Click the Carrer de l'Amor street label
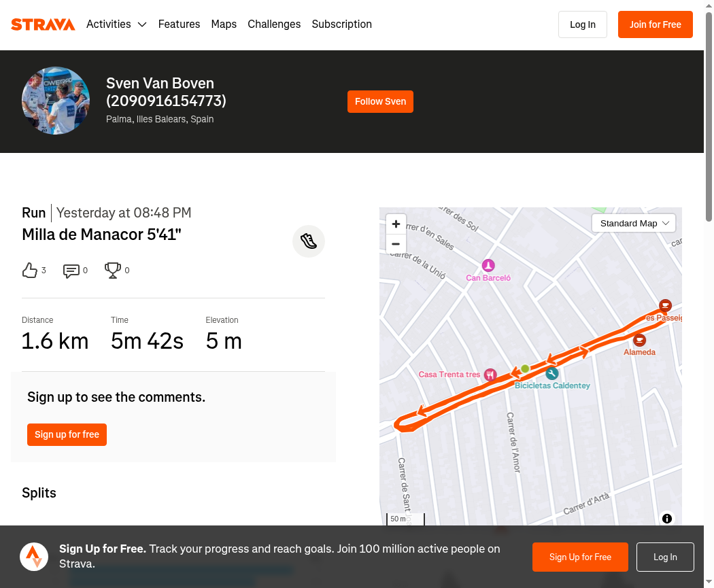Viewport: 714px width, 588px height. 513,443
